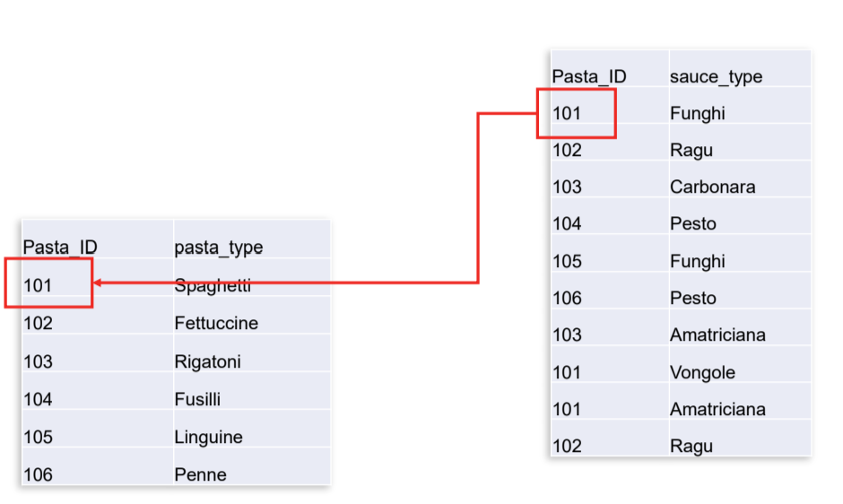This screenshot has height=504, width=843.
Task: Click ID 104 beside Fusilli
Action: click(x=38, y=399)
